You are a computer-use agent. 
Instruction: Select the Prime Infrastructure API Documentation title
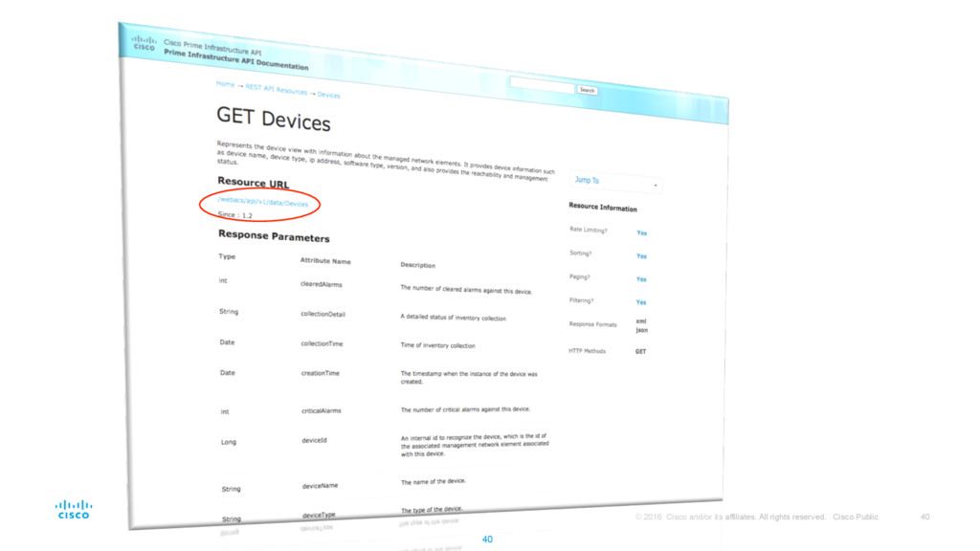pos(235,60)
